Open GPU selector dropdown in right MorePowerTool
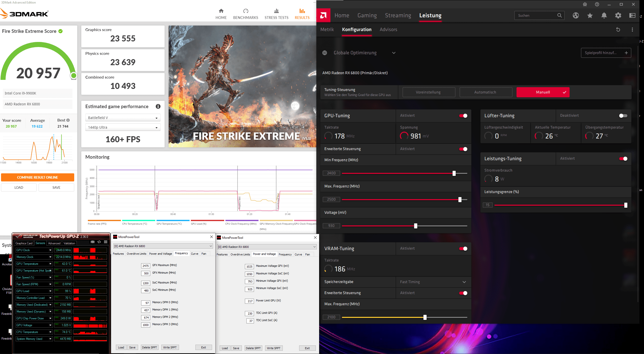This screenshot has height=354, width=644. [x=267, y=247]
